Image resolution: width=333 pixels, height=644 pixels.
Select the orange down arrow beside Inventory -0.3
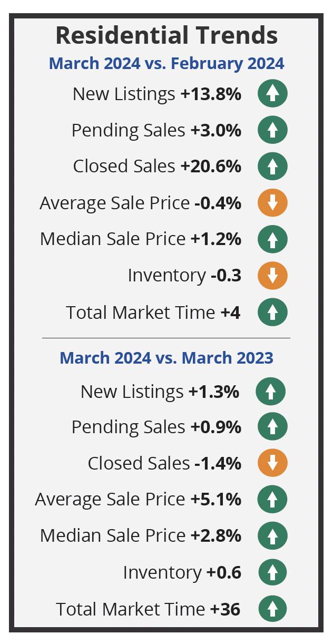(272, 276)
